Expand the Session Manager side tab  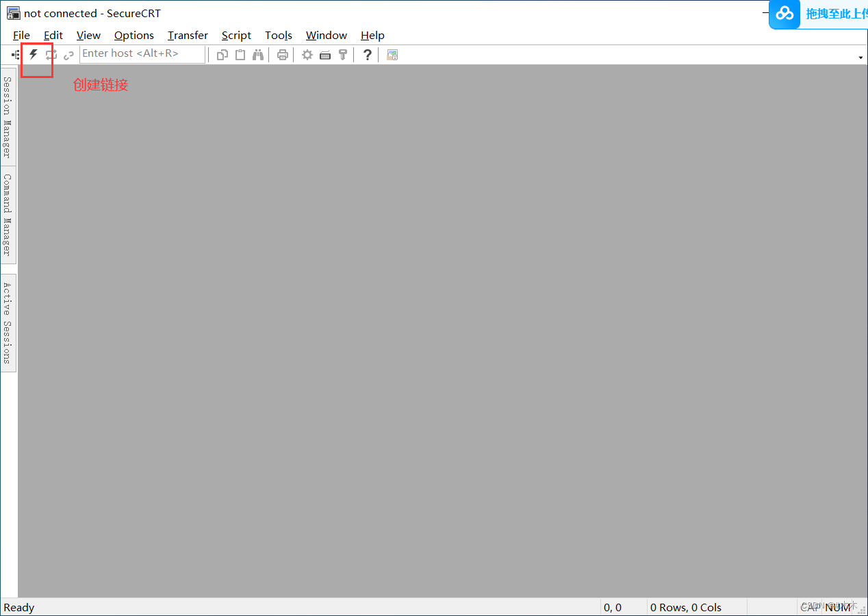tap(8, 117)
